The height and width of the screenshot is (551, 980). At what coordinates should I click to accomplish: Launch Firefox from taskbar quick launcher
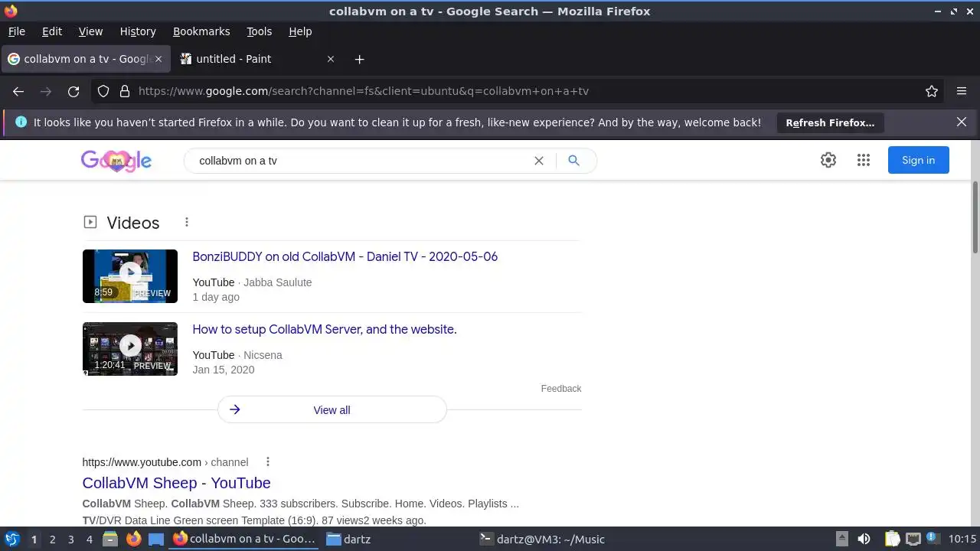(x=133, y=539)
